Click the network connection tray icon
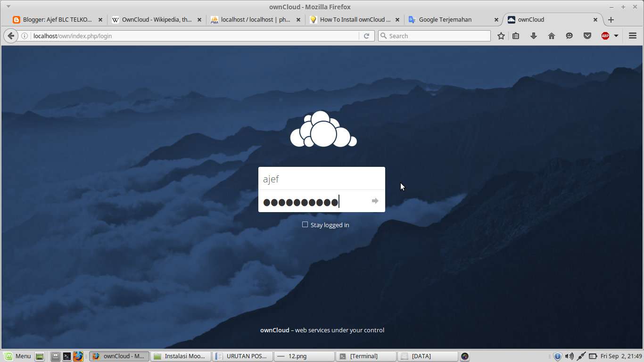Viewport: 644px width, 362px height. tap(581, 356)
